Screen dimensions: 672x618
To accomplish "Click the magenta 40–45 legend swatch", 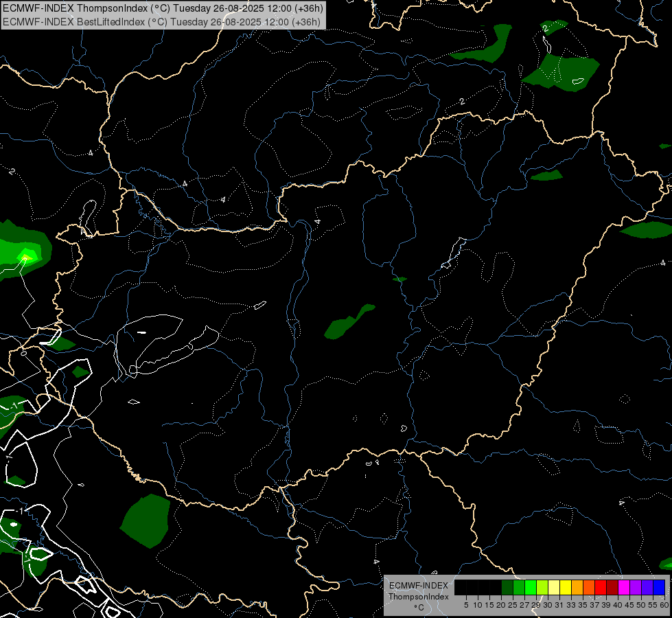I will coord(624,587).
